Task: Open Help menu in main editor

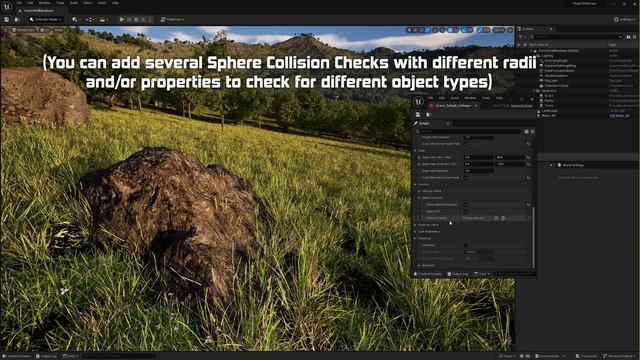Action: click(x=115, y=3)
